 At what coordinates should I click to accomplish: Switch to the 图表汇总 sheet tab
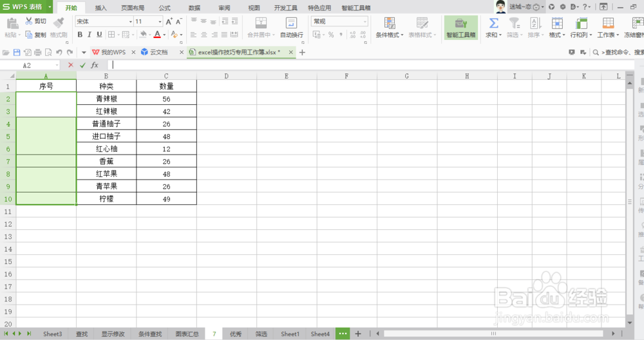tap(187, 334)
